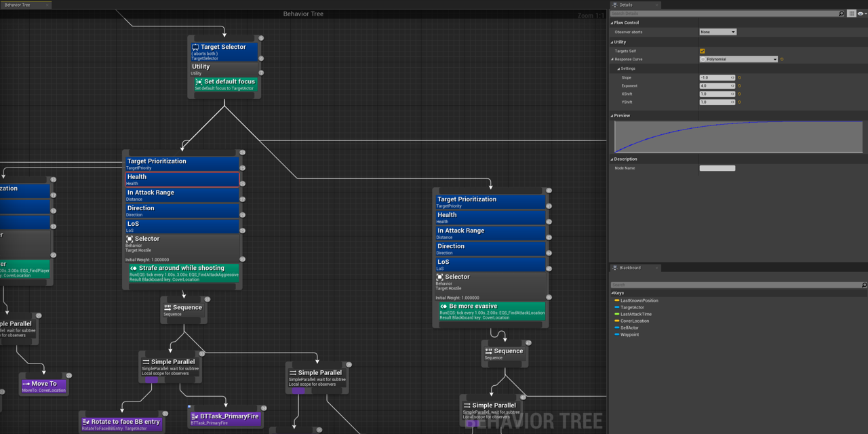Image resolution: width=868 pixels, height=434 pixels.
Task: Click the Exponent value spinner arrows
Action: pos(732,86)
